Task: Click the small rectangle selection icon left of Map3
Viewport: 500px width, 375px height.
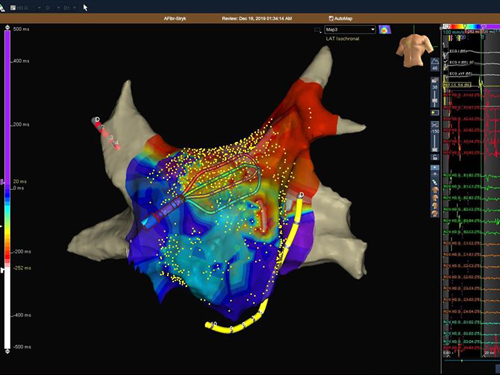Action: tap(317, 30)
